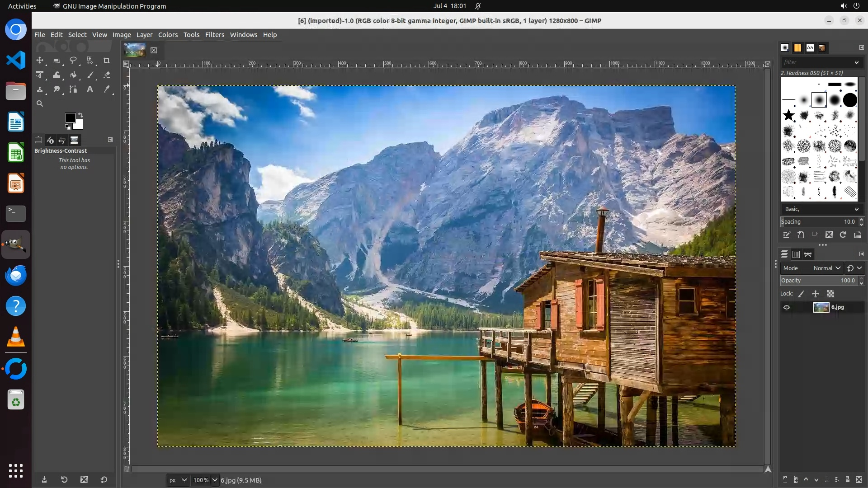Screen dimensions: 868x488
Task: Toggle visibility of 6.jpg layer
Action: (787, 307)
